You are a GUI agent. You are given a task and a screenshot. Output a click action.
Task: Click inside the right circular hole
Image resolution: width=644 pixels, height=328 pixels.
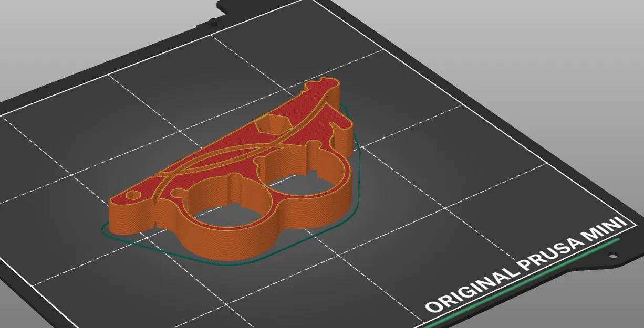click(x=299, y=181)
